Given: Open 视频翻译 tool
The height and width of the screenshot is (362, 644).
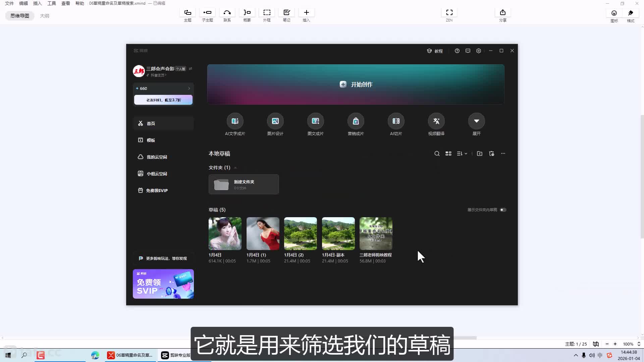Looking at the screenshot, I should pyautogui.click(x=436, y=121).
